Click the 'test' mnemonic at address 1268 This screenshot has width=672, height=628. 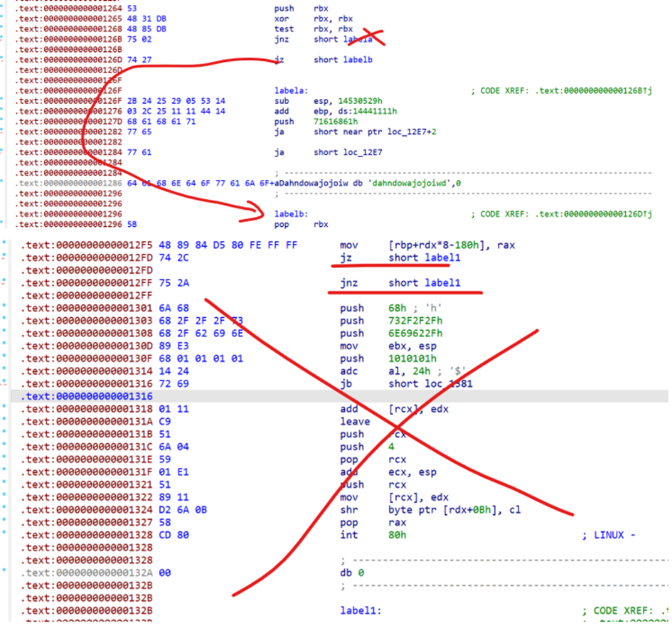point(284,28)
